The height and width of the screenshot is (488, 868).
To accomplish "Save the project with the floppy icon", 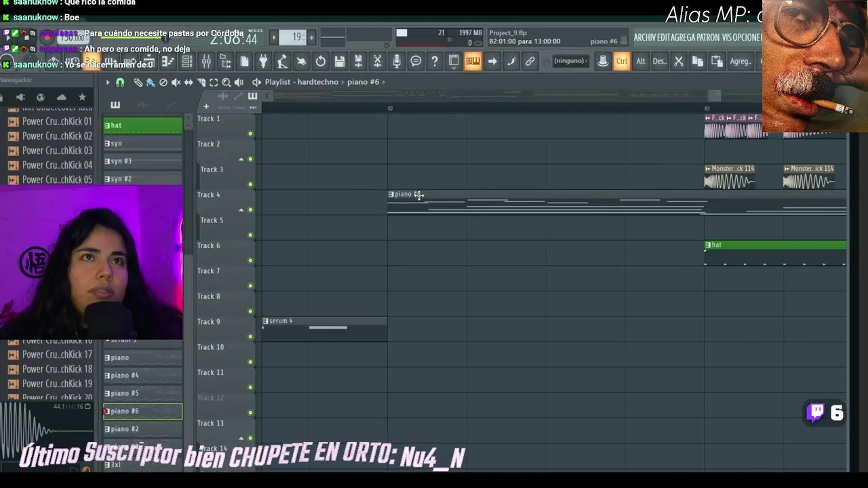I will click(x=339, y=62).
